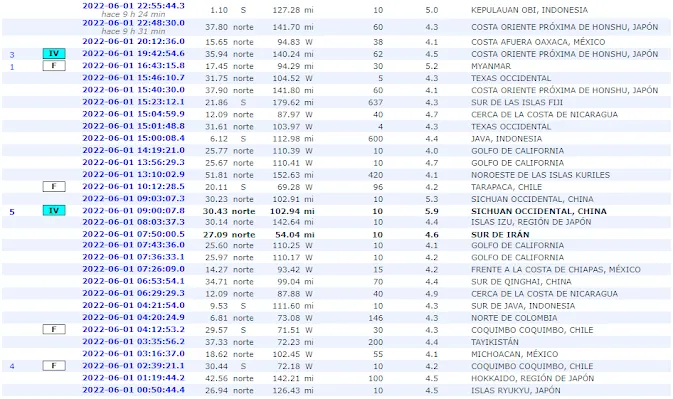The image size is (673, 399).
Task: Open the 2022-06-01 07:43:36.0 event link
Action: point(133,245)
